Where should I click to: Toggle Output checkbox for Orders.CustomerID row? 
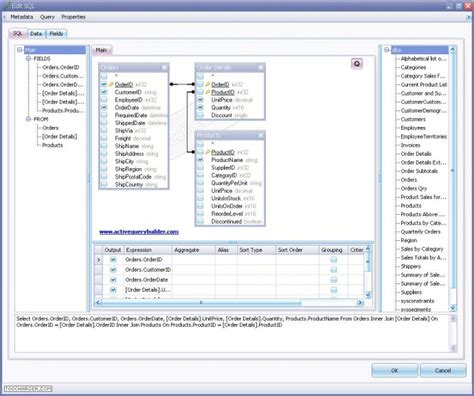113,270
